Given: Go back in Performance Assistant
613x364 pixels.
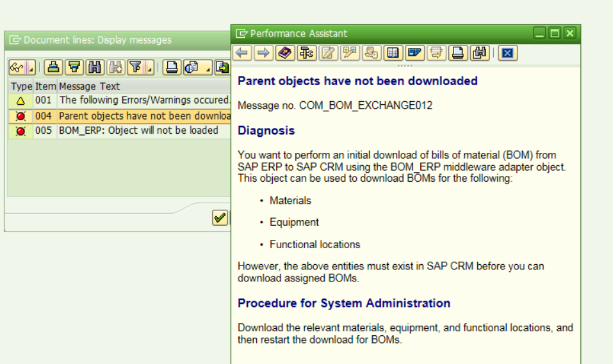Looking at the screenshot, I should click(242, 53).
